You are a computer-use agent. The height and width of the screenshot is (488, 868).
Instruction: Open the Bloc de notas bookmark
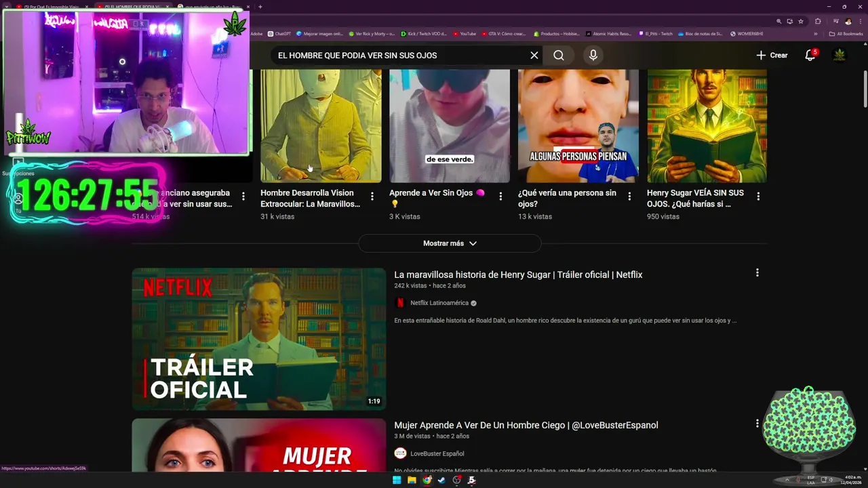[701, 34]
